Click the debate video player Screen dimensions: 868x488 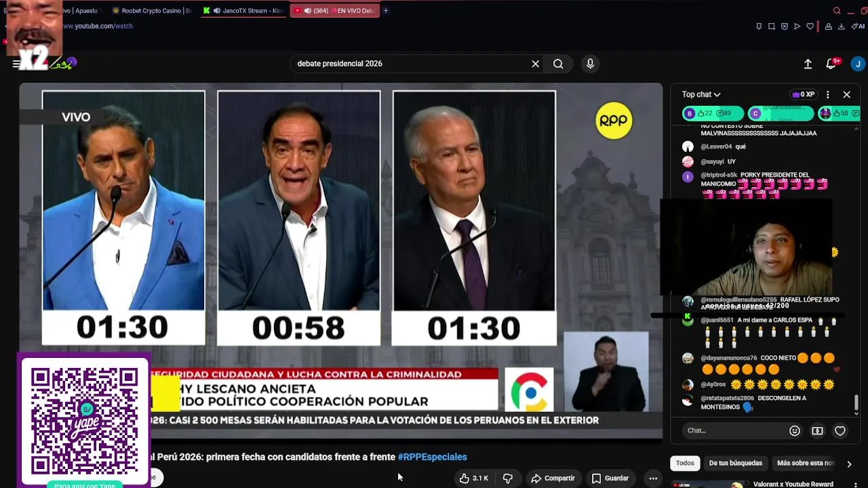(x=340, y=261)
